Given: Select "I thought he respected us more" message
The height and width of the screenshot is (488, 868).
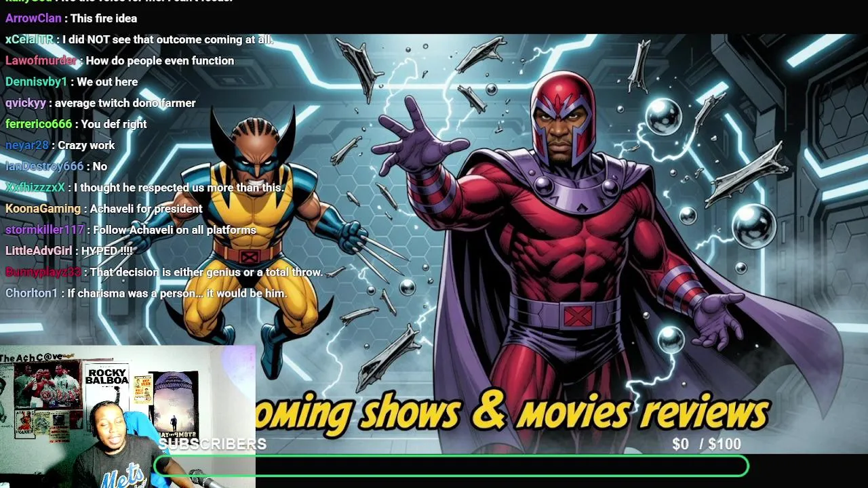Looking at the screenshot, I should (179, 187).
